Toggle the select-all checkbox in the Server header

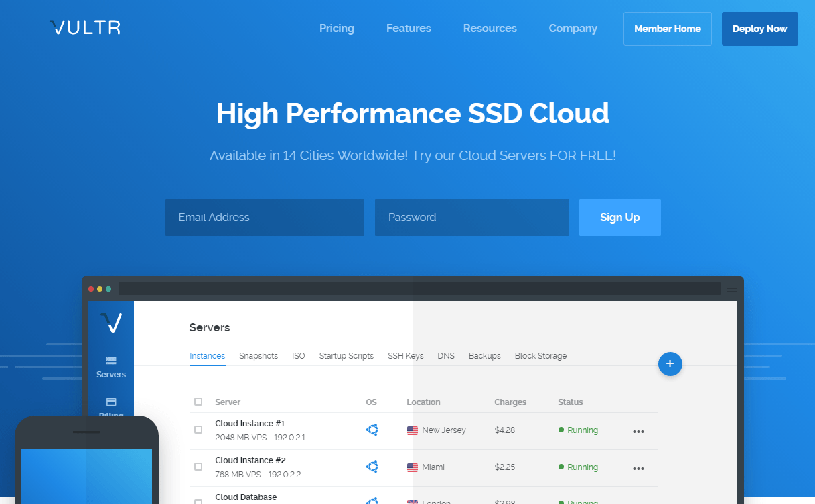[198, 402]
